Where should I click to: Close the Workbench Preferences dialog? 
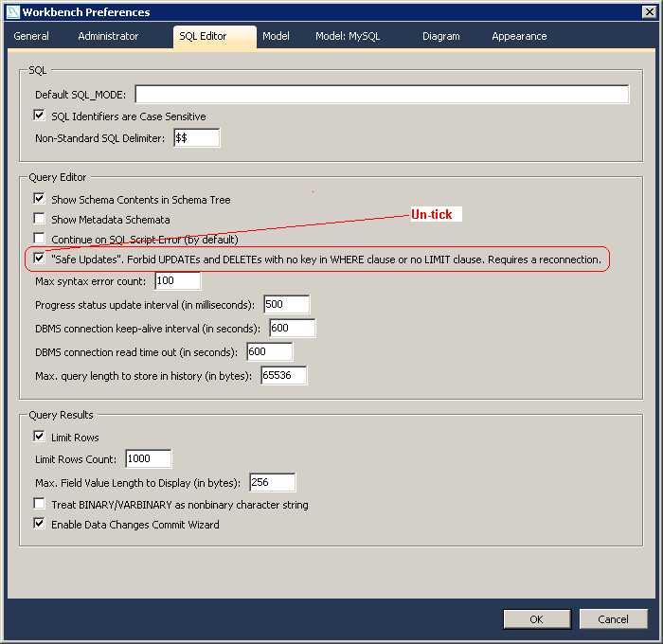[x=649, y=12]
